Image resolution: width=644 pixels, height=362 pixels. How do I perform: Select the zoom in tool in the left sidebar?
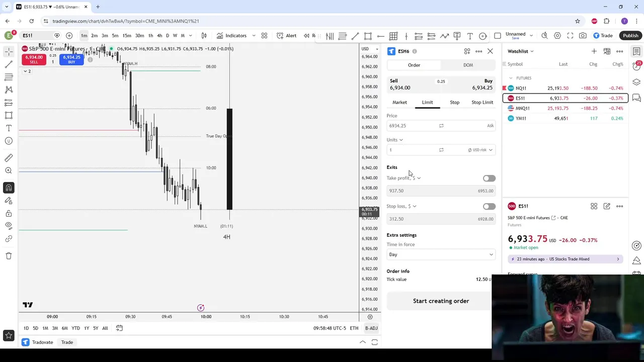pyautogui.click(x=9, y=170)
